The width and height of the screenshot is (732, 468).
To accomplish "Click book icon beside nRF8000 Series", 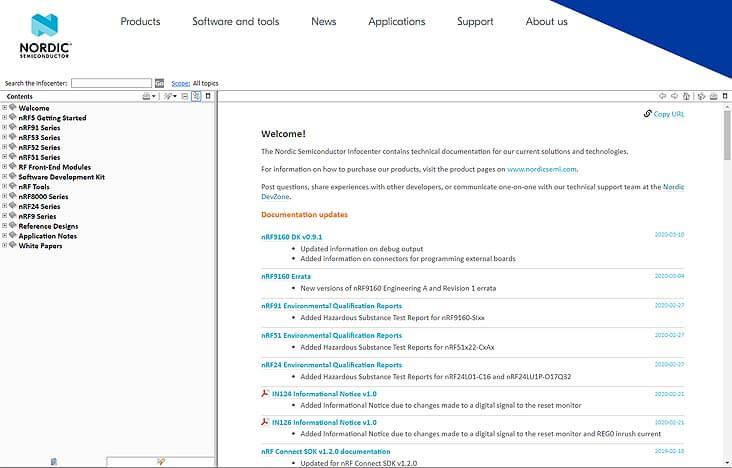I will 13,196.
